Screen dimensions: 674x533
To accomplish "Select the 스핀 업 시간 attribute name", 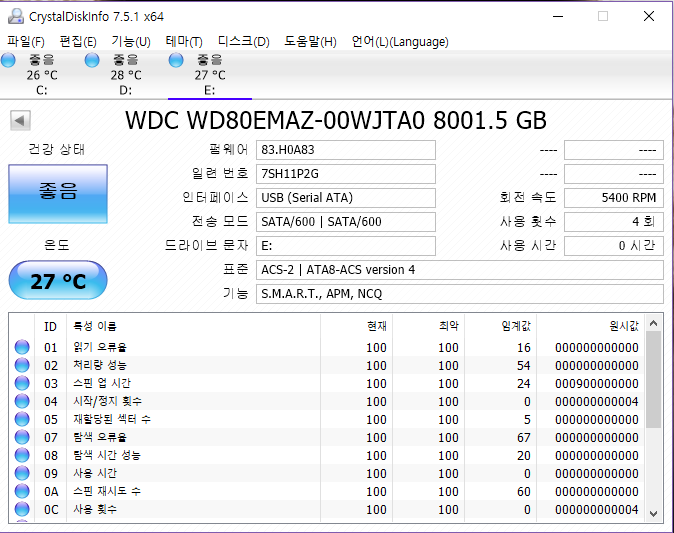I will click(x=102, y=383).
